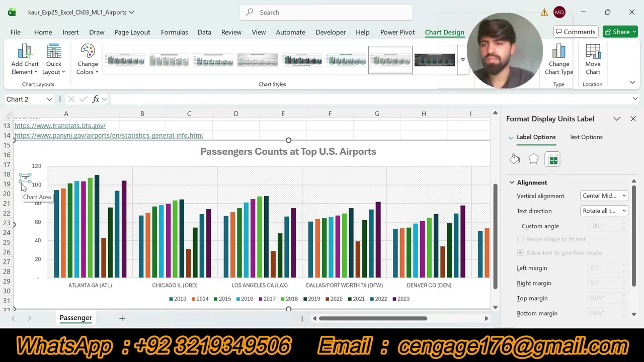
Task: Open the Developer ribbon tab
Action: coord(331,32)
